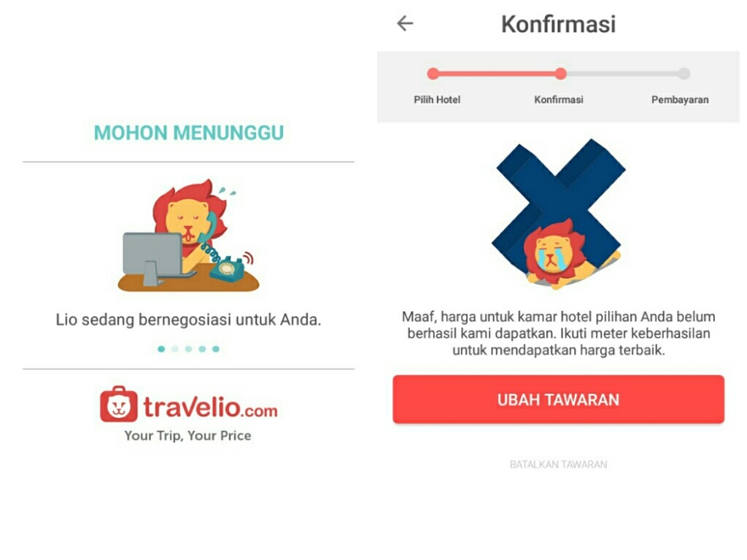The height and width of the screenshot is (560, 747).
Task: Click the last loading indicator dot
Action: tap(216, 349)
